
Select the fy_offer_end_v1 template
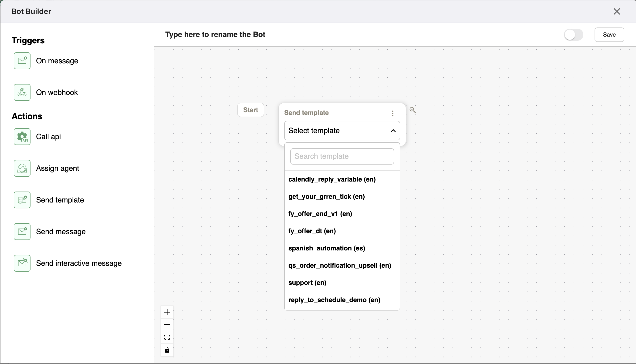[x=320, y=213]
